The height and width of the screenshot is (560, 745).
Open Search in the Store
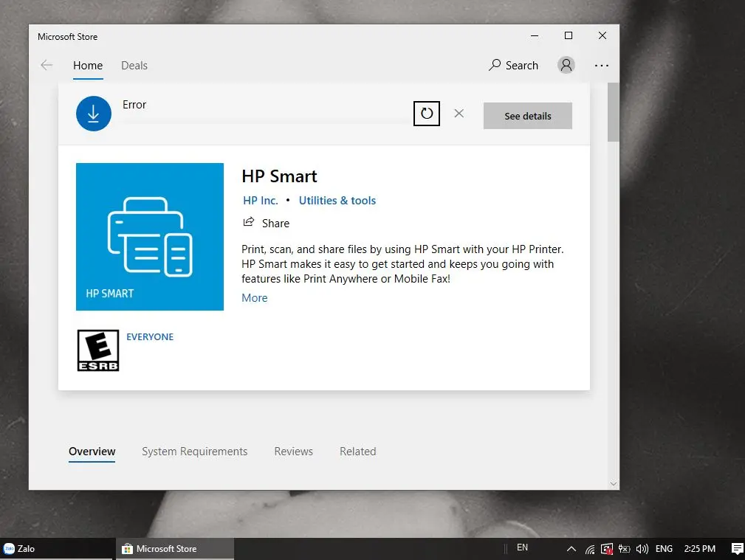[513, 65]
